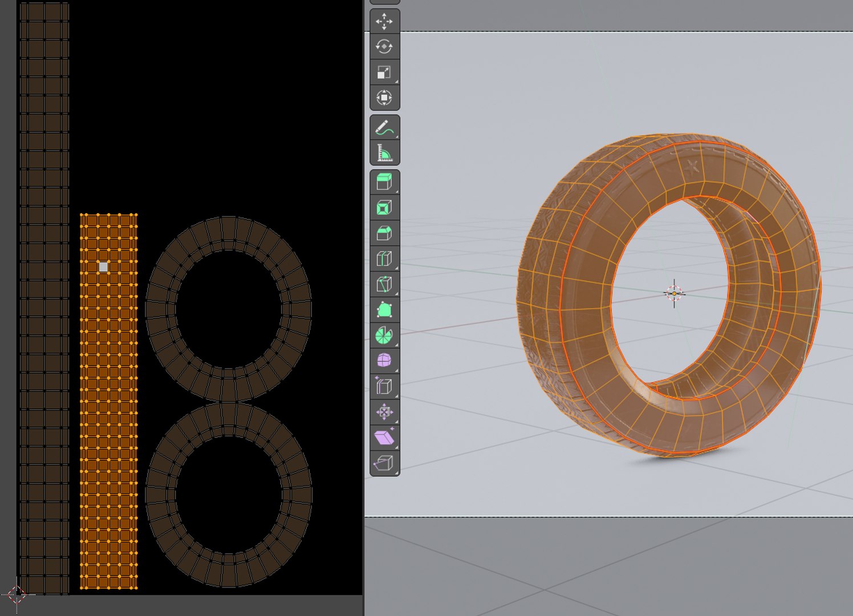
Task: Select the Rotate tool
Action: coord(384,47)
